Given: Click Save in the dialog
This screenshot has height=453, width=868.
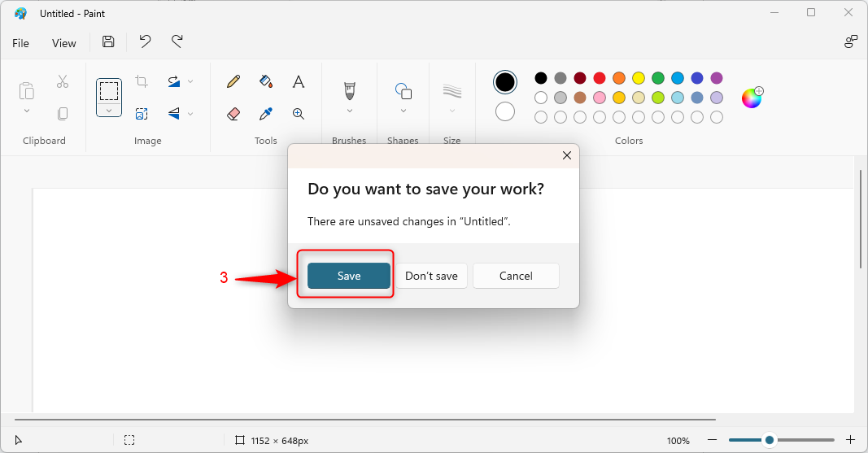Looking at the screenshot, I should 349,276.
